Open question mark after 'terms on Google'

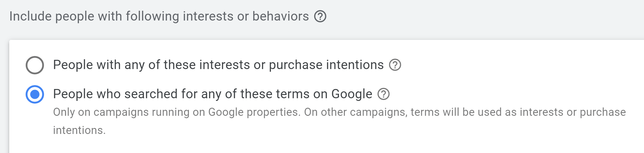(x=383, y=94)
